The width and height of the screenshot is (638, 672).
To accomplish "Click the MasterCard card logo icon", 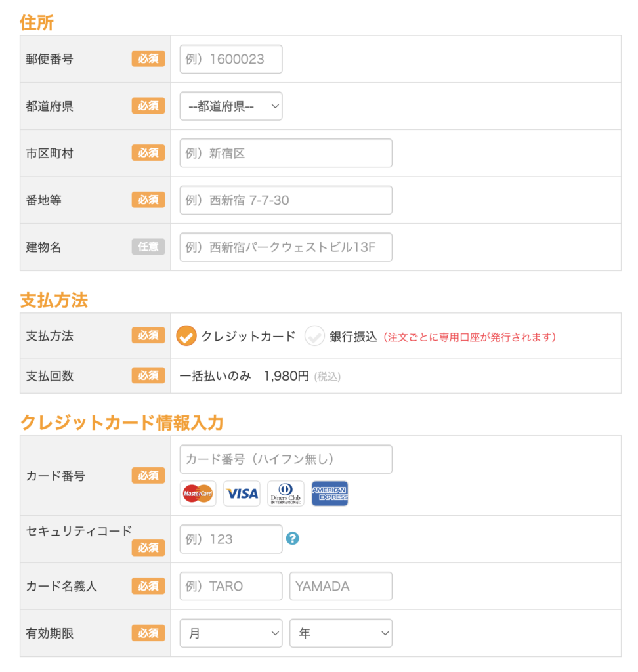I will pos(198,493).
